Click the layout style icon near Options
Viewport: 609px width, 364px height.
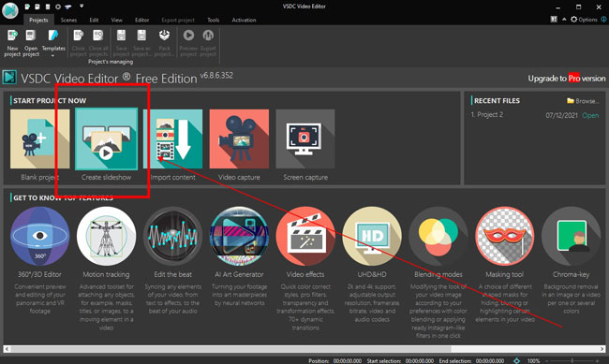point(554,19)
